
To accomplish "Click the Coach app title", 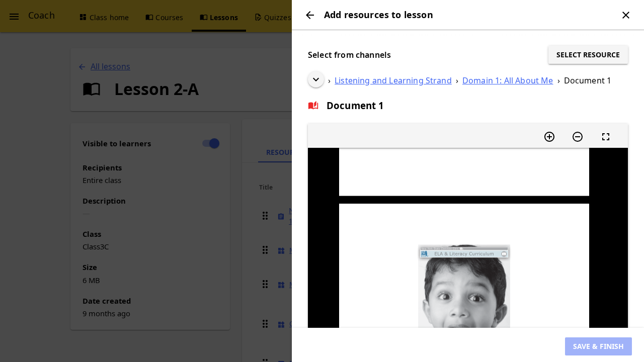I will click(41, 16).
